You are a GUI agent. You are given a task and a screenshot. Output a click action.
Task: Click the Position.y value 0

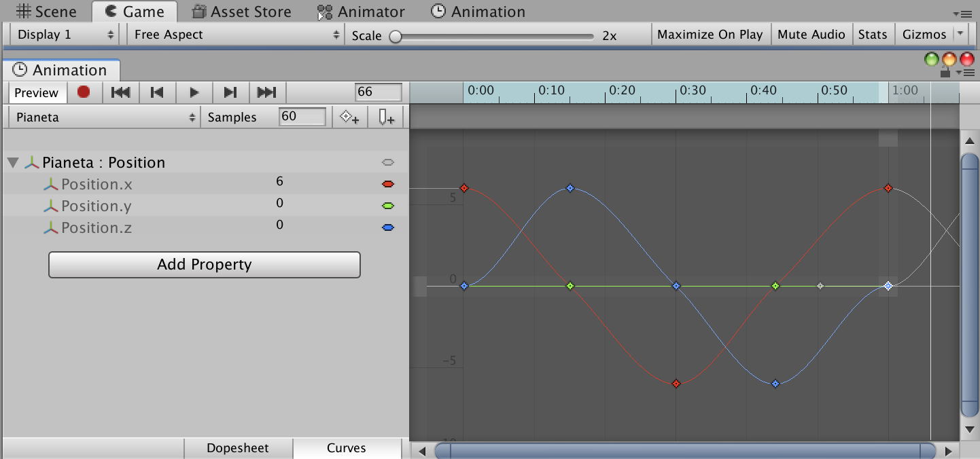(x=279, y=203)
